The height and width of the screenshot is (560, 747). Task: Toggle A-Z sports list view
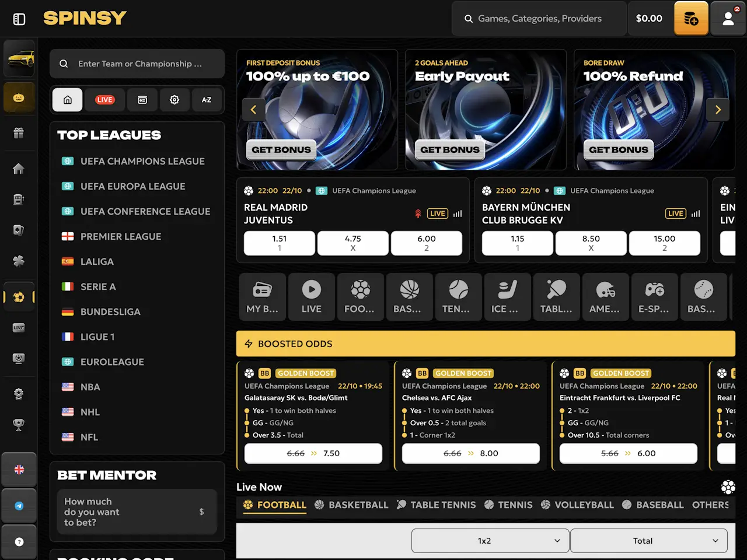(x=207, y=100)
